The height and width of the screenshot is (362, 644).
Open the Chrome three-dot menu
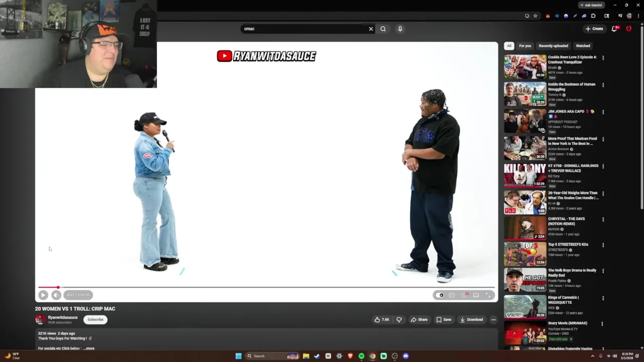(x=638, y=16)
